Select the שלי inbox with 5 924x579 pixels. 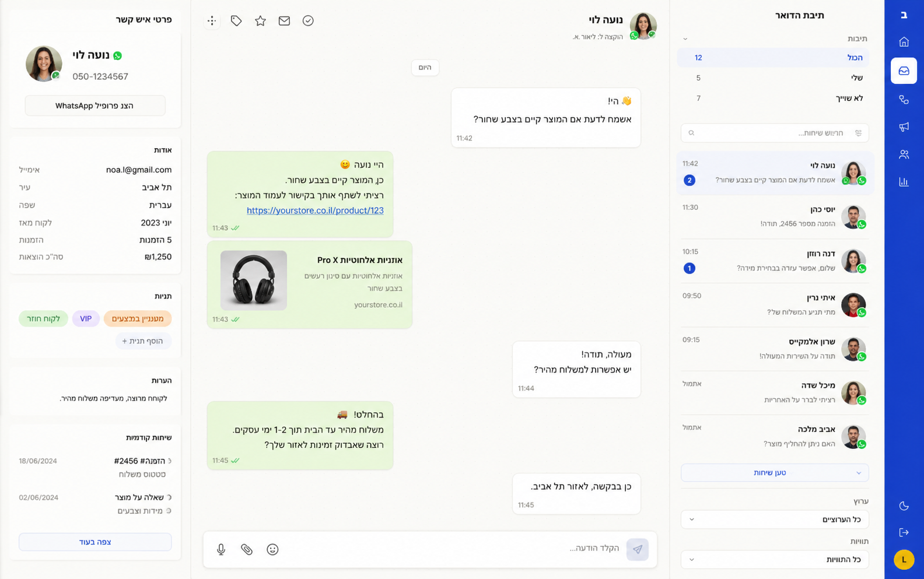[x=773, y=78]
